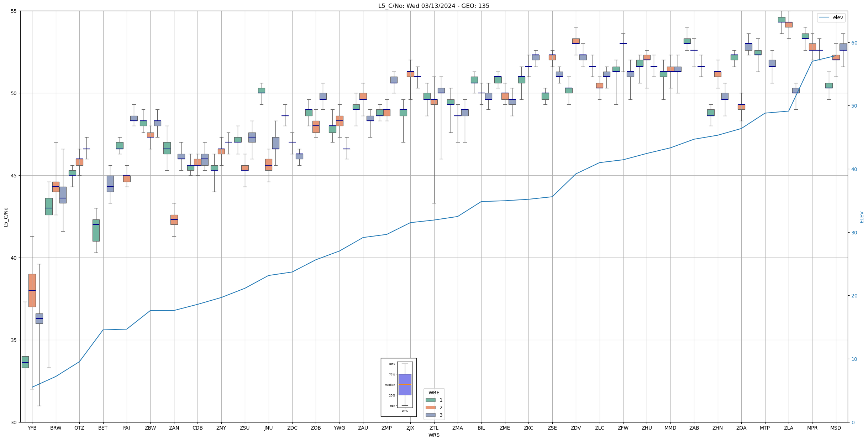Click the 50 tick on ELEV axis
This screenshot has height=441, width=868.
[x=854, y=106]
